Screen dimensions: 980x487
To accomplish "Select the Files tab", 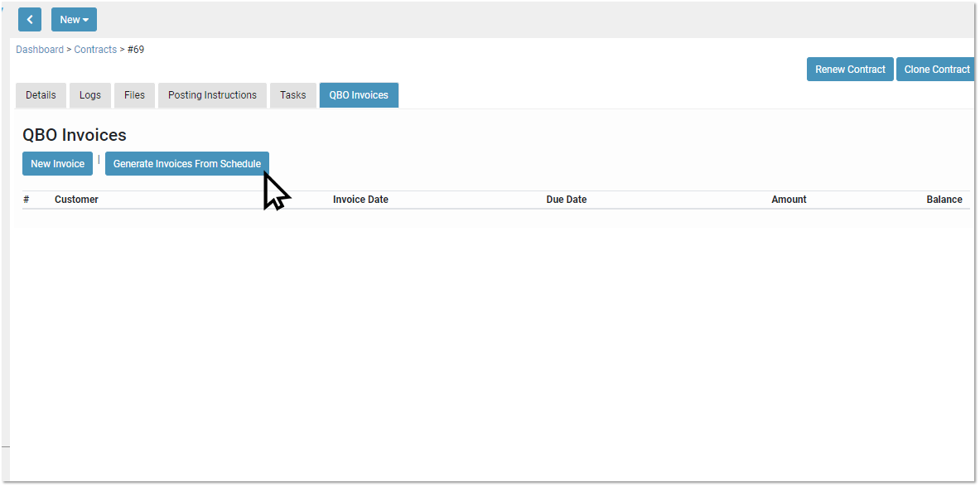I will pos(134,95).
